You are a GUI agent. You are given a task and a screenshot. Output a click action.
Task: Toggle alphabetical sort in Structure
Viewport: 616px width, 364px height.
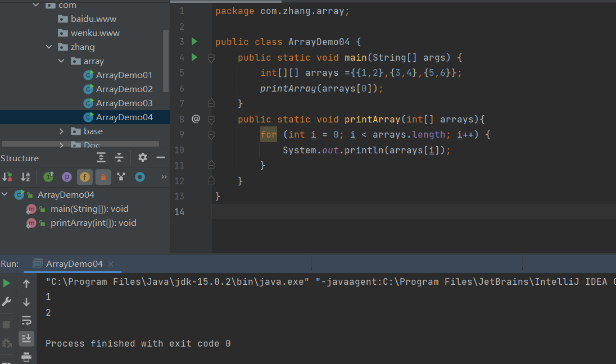click(x=25, y=177)
